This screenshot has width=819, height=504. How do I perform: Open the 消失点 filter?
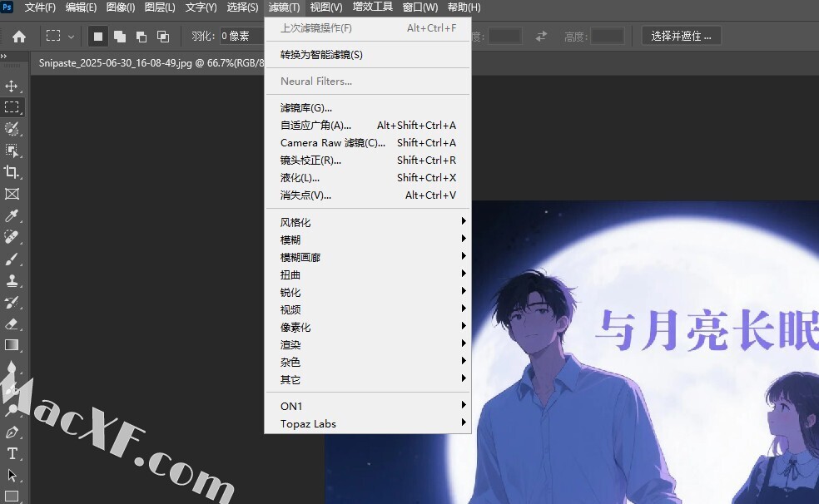[368, 195]
